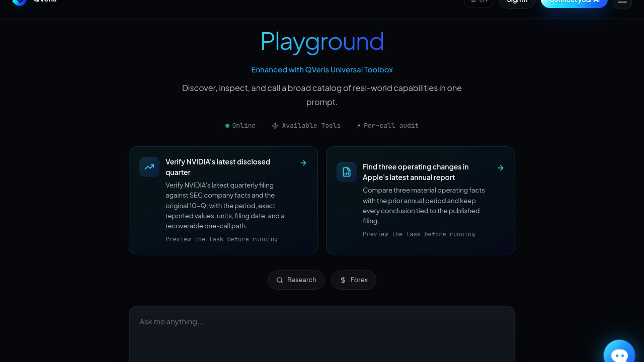Click the Forex dollar icon
This screenshot has width=644, height=362.
coord(343,280)
